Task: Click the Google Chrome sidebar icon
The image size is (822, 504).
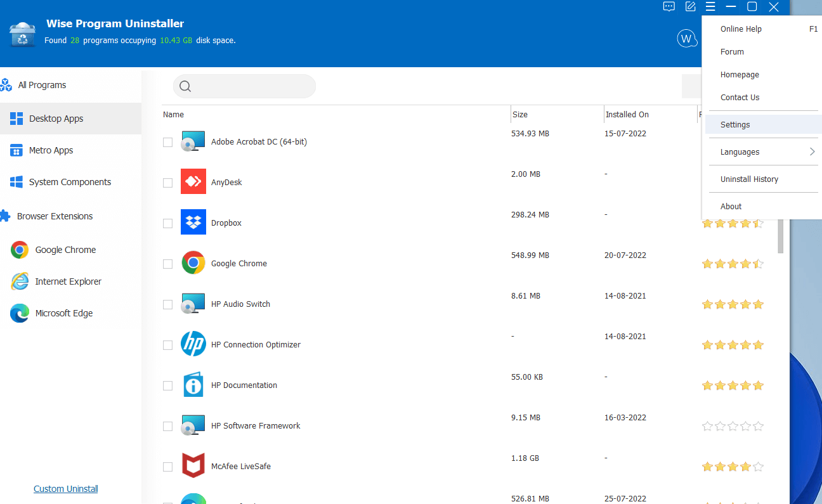Action: click(20, 250)
